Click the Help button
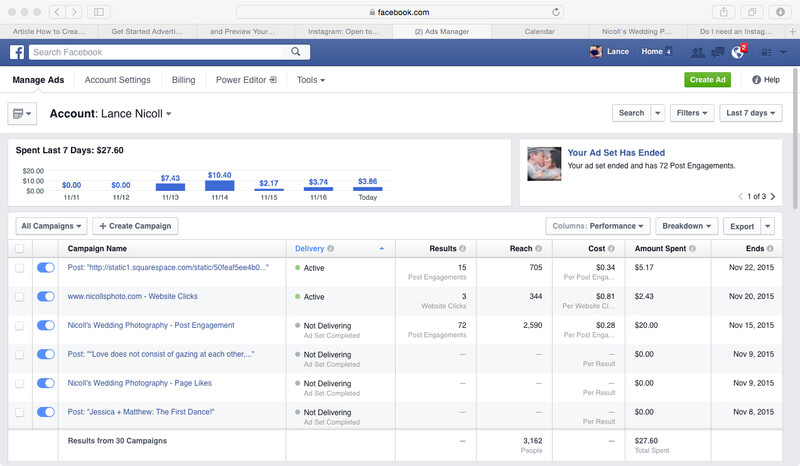The height and width of the screenshot is (466, 800). (x=766, y=80)
